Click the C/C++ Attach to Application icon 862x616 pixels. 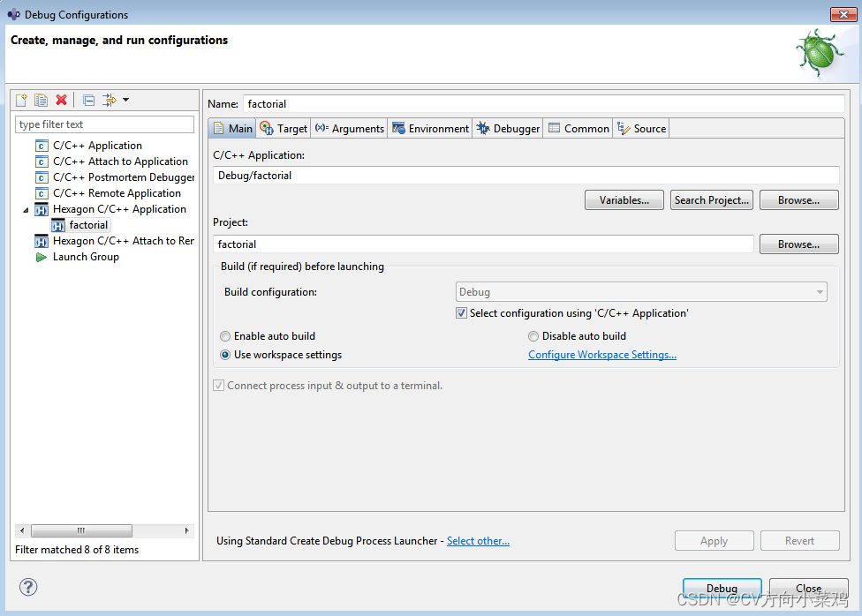pos(42,162)
